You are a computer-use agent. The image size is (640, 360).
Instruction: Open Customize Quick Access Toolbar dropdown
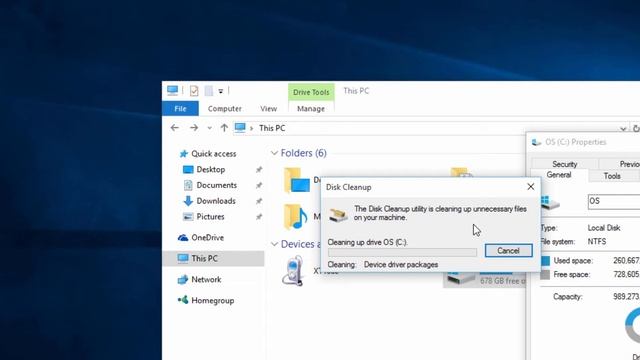220,91
